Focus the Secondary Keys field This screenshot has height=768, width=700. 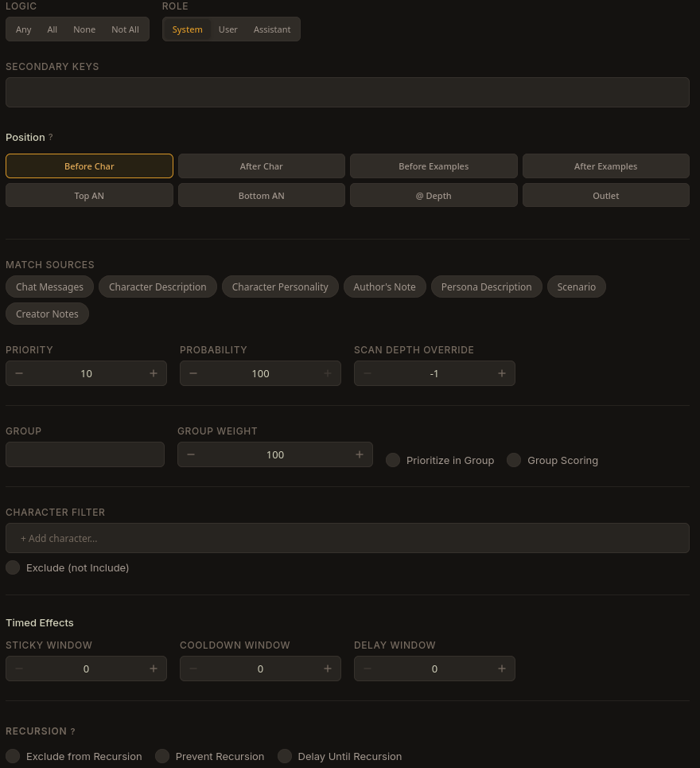point(348,92)
